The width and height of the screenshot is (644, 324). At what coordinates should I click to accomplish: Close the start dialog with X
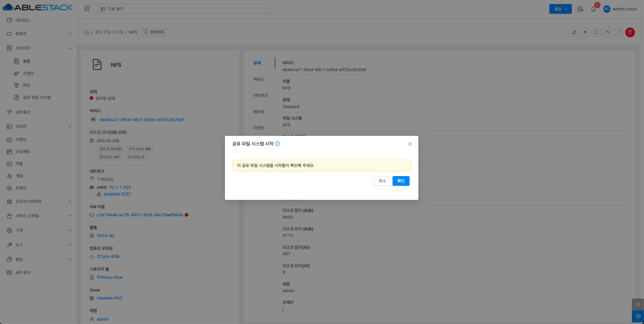tap(410, 144)
